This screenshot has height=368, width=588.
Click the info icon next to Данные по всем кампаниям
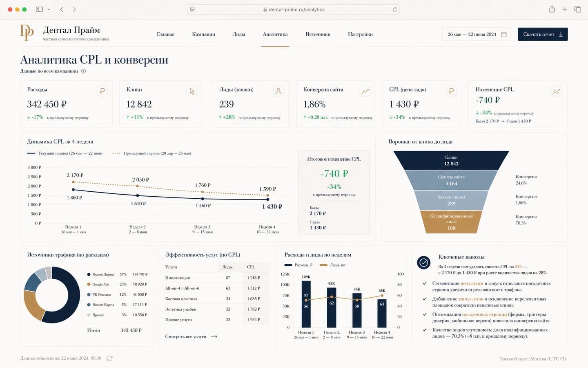click(x=83, y=71)
